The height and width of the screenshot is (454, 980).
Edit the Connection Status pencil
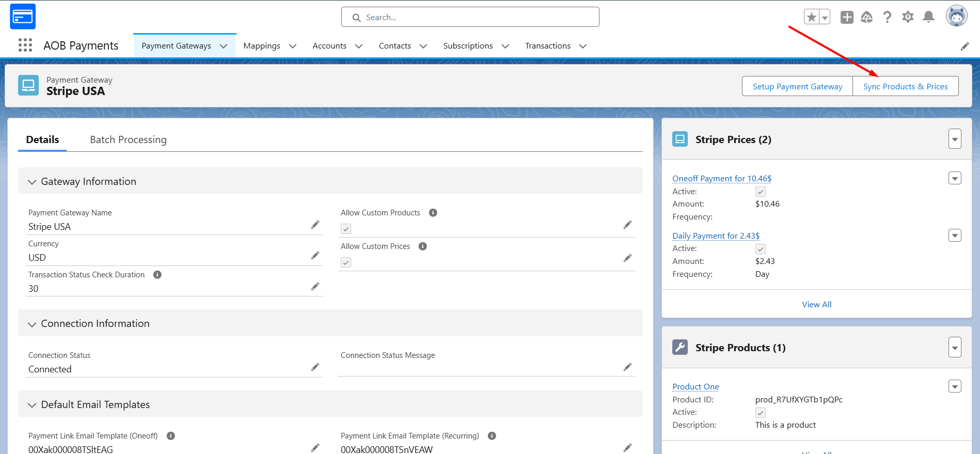(315, 367)
